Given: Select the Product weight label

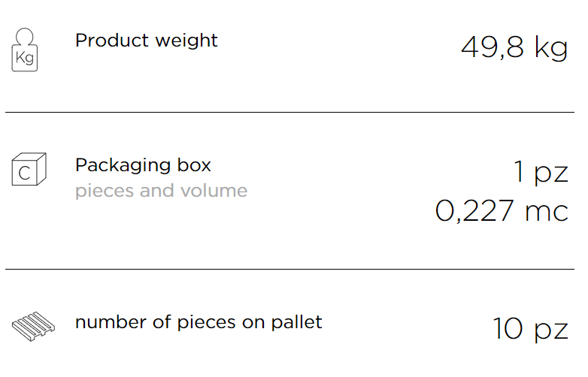Looking at the screenshot, I should (147, 41).
